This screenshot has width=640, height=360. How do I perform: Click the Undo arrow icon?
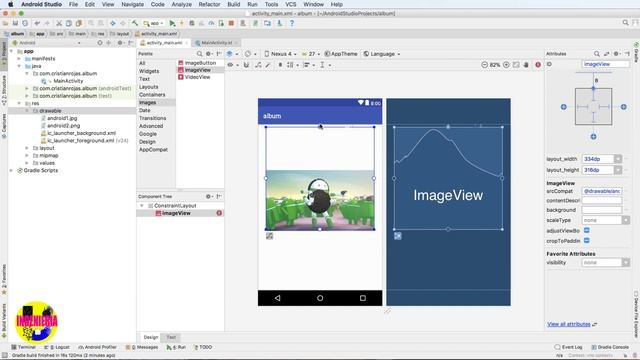[37, 23]
